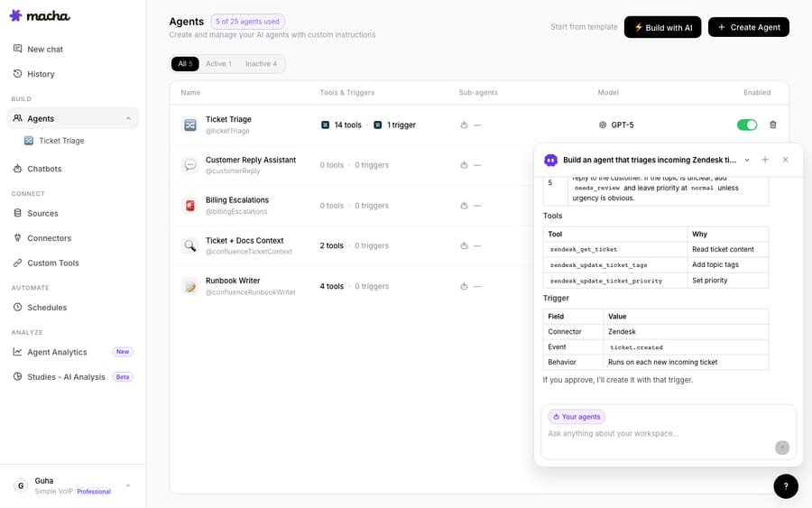Image resolution: width=812 pixels, height=508 pixels.
Task: Click Customer Reply Assistant avatar icon
Action: click(190, 165)
